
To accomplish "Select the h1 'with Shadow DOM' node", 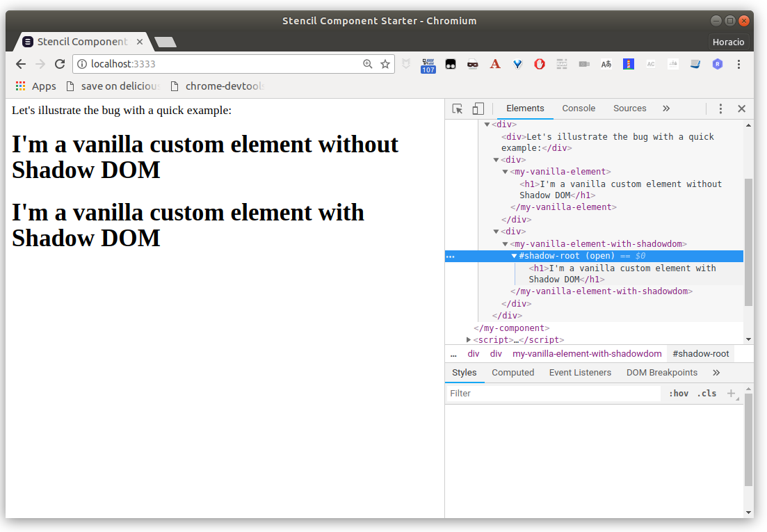I will (x=622, y=274).
